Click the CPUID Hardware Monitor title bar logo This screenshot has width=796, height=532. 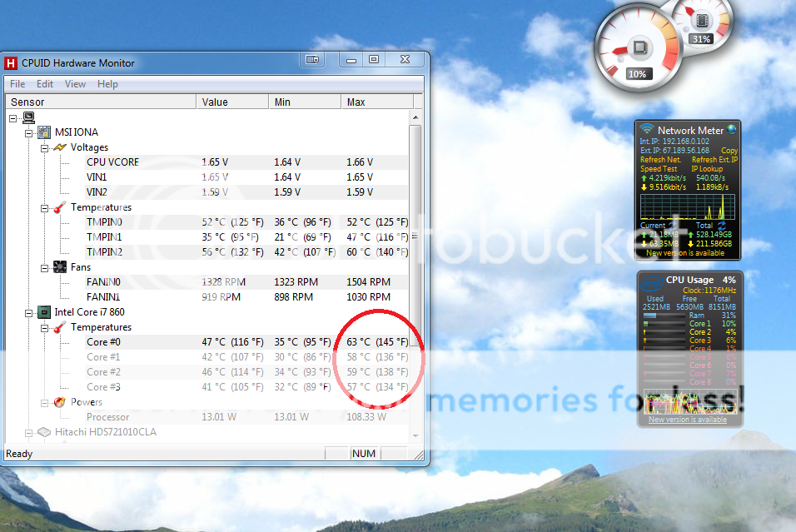(9, 62)
